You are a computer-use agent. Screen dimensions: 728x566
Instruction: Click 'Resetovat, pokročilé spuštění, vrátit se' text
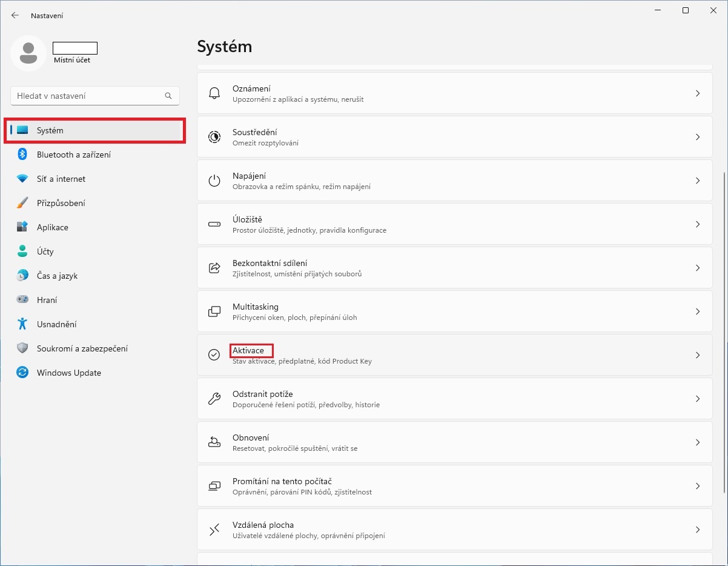pyautogui.click(x=295, y=448)
